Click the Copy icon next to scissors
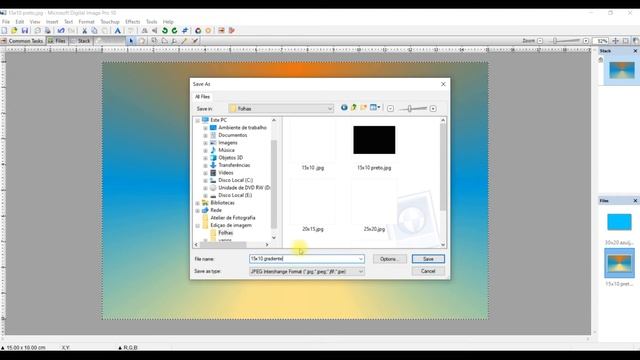The height and width of the screenshot is (360, 640). point(94,31)
